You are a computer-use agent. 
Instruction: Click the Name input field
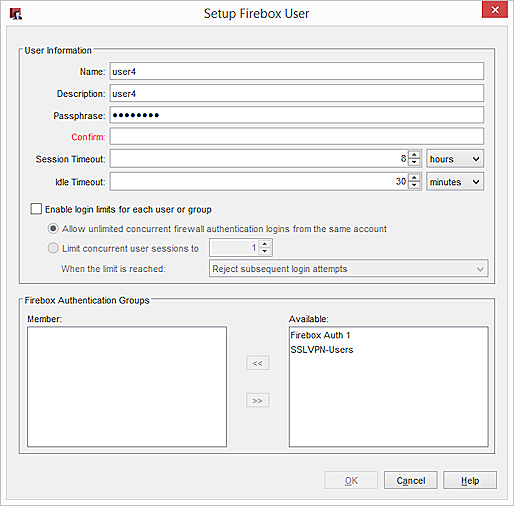[297, 71]
